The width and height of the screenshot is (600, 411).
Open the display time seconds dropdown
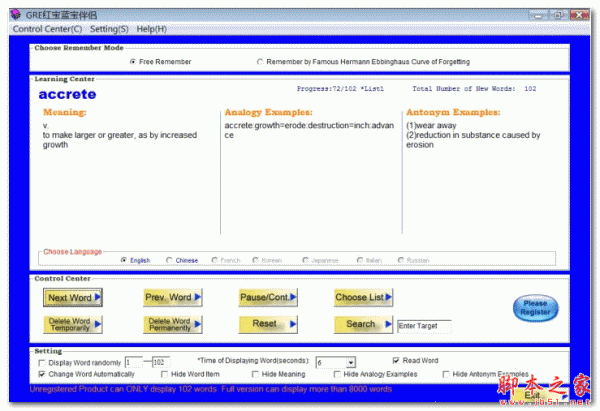[x=351, y=362]
